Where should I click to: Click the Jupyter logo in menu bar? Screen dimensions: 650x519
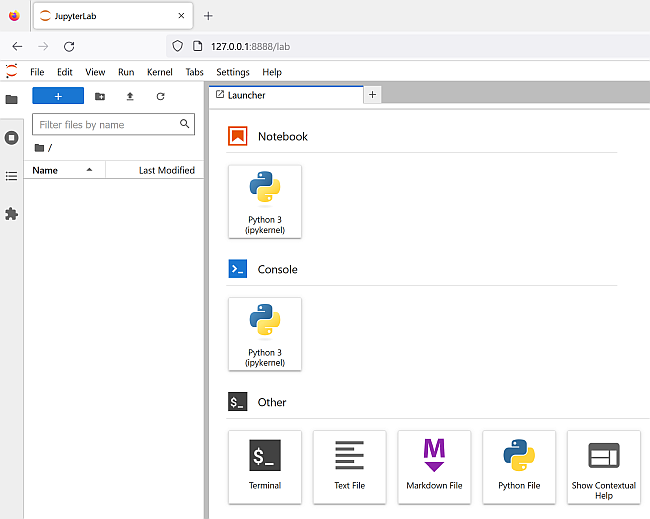click(12, 71)
